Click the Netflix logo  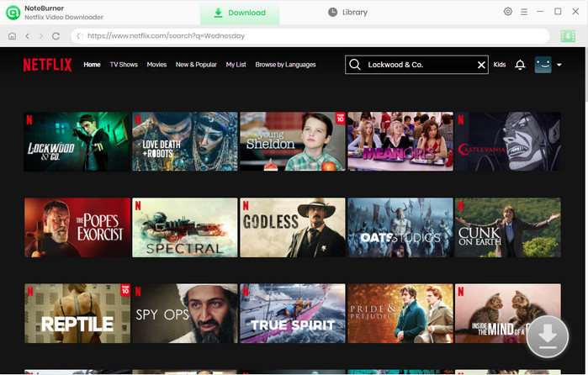[47, 65]
